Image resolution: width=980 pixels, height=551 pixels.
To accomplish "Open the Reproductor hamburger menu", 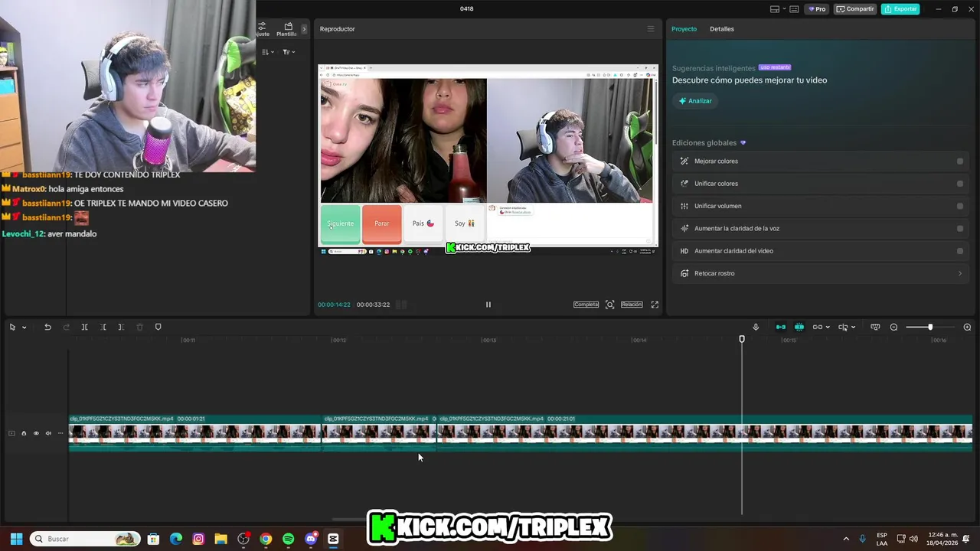I will [651, 29].
